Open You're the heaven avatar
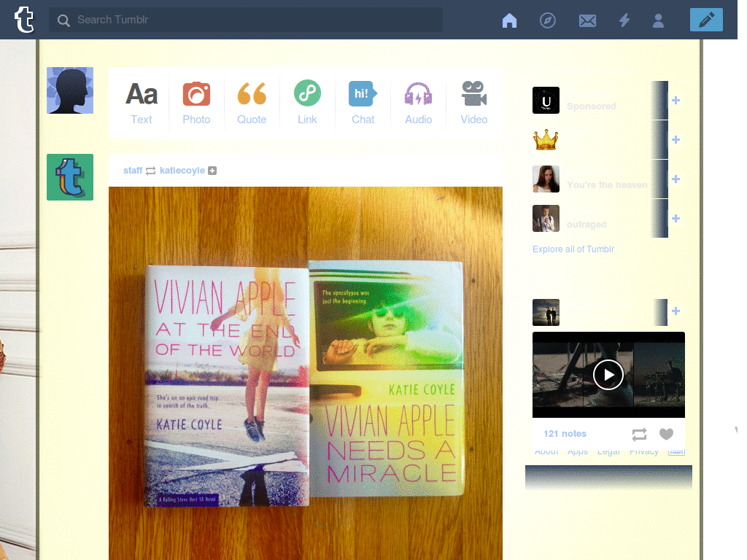The height and width of the screenshot is (560, 747). [546, 179]
